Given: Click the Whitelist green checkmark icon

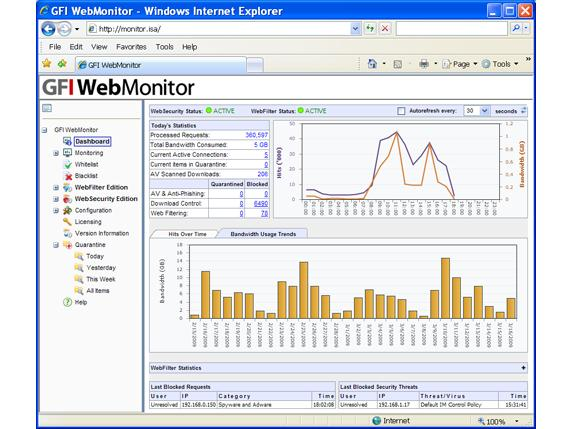Looking at the screenshot, I should (68, 165).
